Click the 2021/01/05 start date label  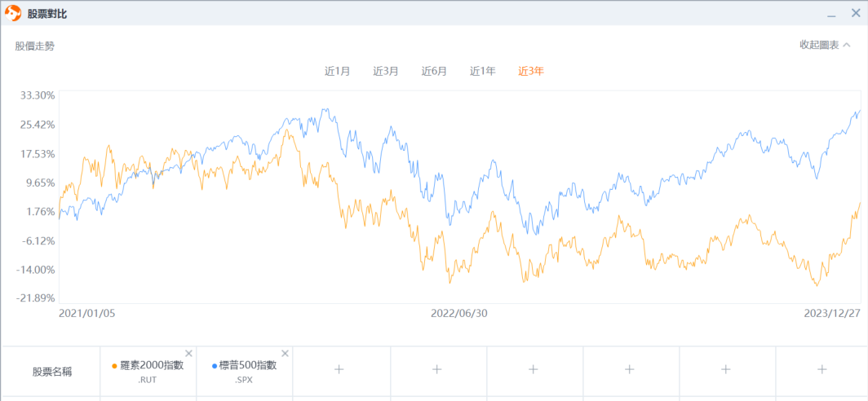pos(87,313)
